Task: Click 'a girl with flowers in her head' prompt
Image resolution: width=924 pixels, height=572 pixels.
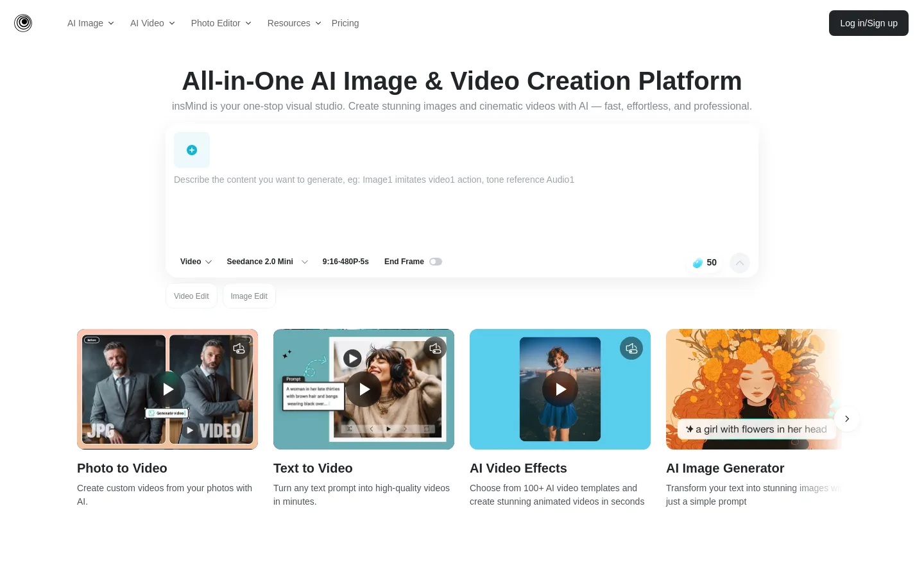Action: point(757,429)
